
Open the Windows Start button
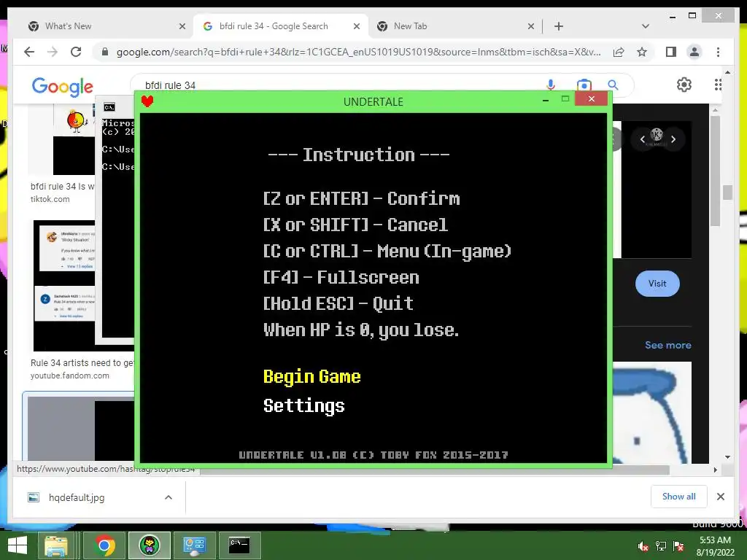pyautogui.click(x=18, y=545)
